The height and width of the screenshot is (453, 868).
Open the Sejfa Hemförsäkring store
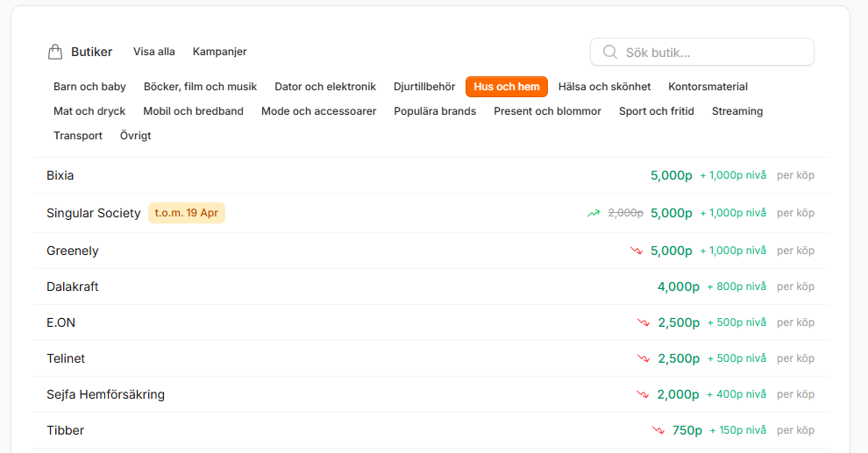click(x=430, y=394)
